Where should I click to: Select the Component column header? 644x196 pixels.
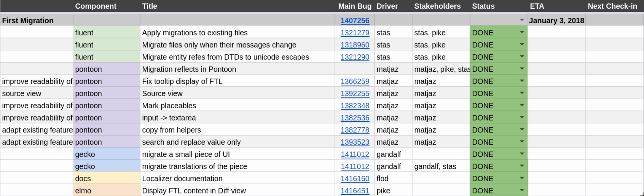pos(107,6)
